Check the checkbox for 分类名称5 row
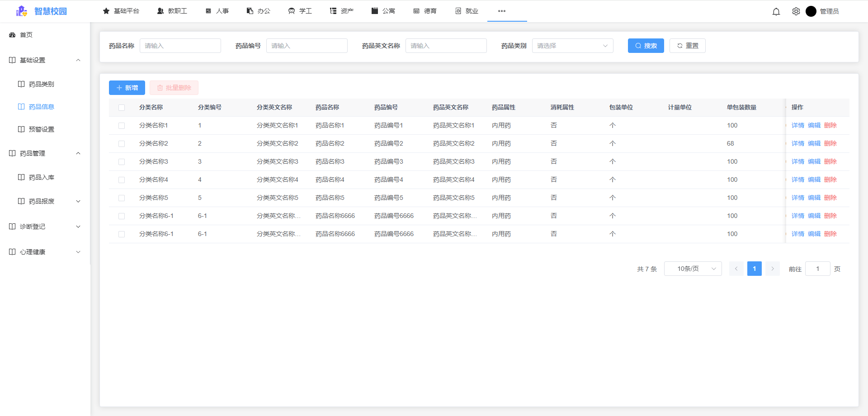 pos(121,198)
